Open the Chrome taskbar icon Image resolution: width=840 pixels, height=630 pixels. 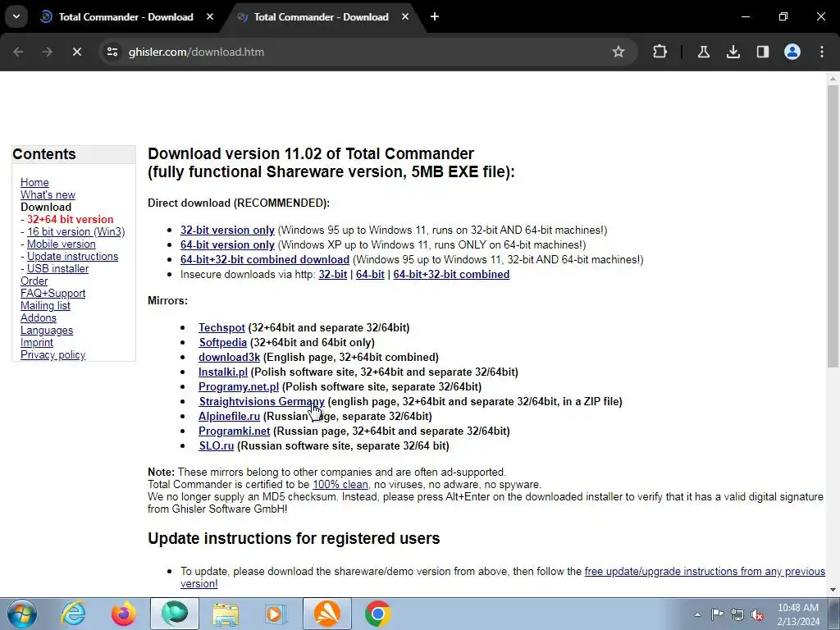[377, 614]
